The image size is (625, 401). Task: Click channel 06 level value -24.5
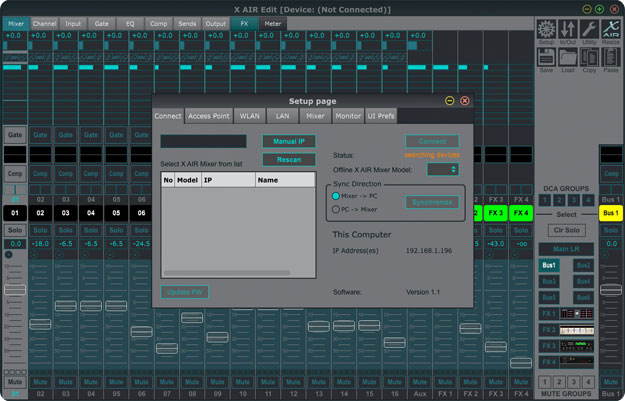pos(142,244)
